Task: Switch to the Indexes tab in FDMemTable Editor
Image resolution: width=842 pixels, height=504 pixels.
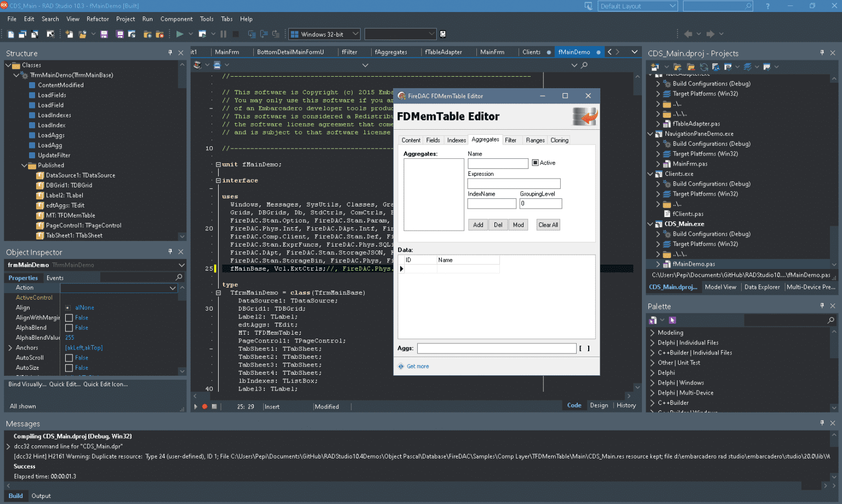Action: 457,140
